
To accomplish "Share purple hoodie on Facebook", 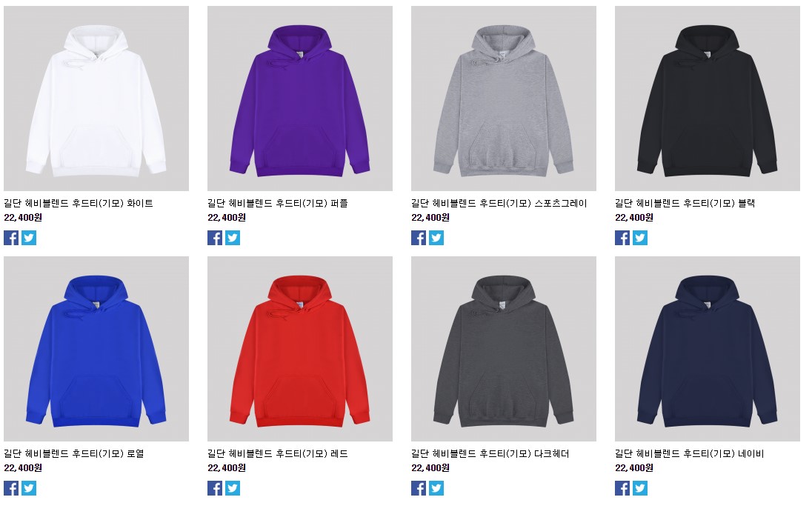I will coord(215,238).
